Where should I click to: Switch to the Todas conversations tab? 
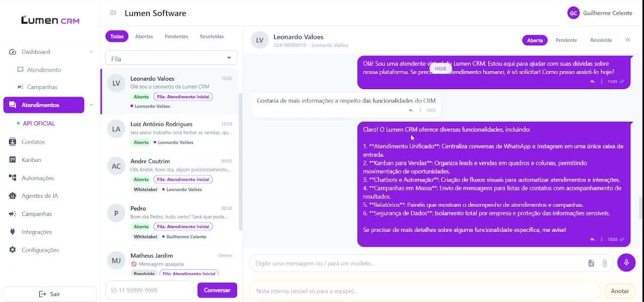tap(117, 36)
